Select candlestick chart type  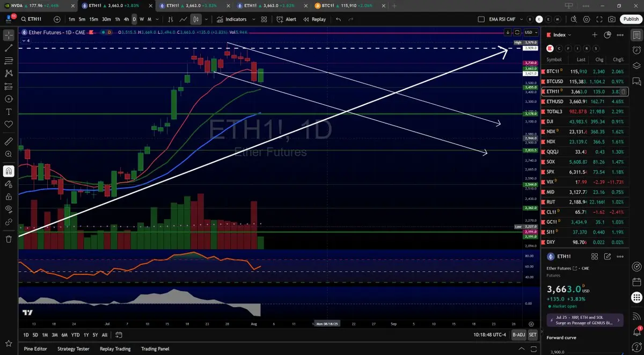tap(196, 19)
